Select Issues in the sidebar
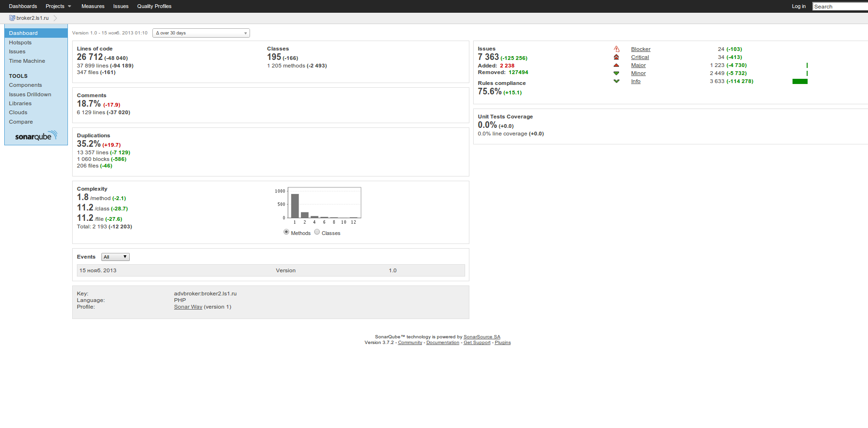The width and height of the screenshot is (868, 428). click(17, 52)
